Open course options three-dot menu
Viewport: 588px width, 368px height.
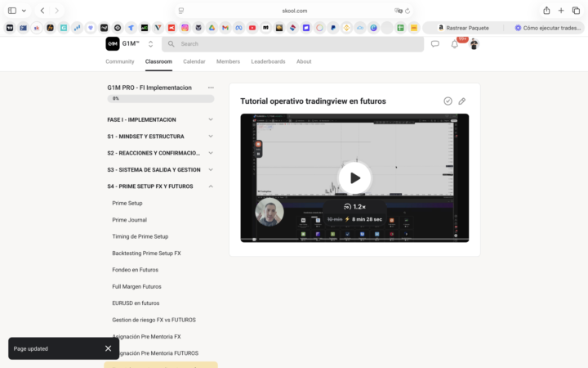pyautogui.click(x=211, y=88)
